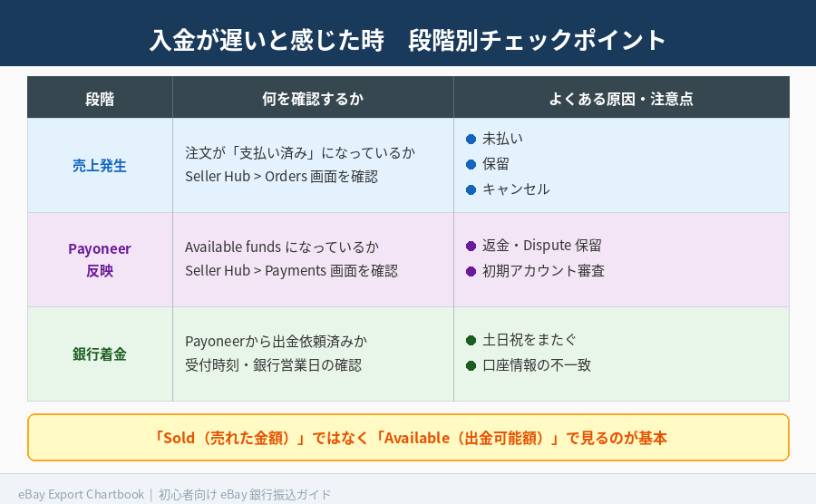This screenshot has width=816, height=504.
Task: Click the Seller Hub > Orders text
Action: tap(281, 177)
